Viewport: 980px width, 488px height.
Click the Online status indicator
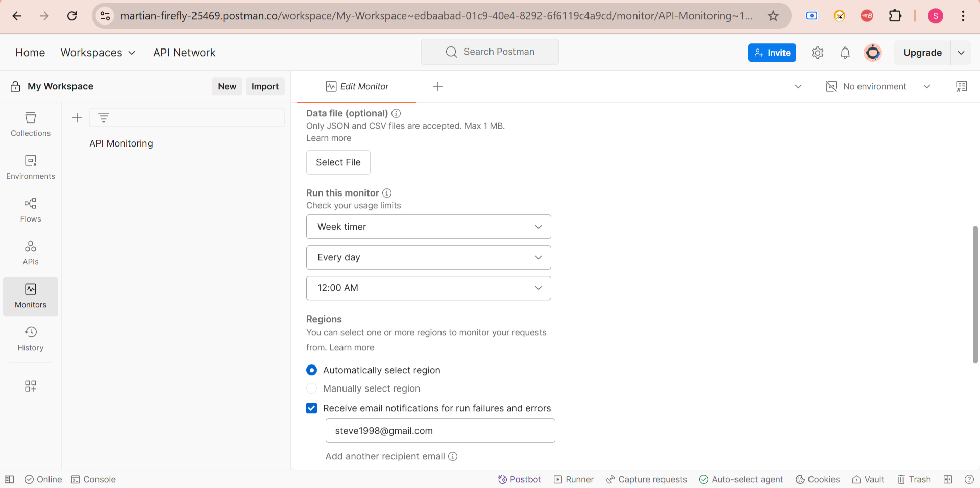coord(43,479)
